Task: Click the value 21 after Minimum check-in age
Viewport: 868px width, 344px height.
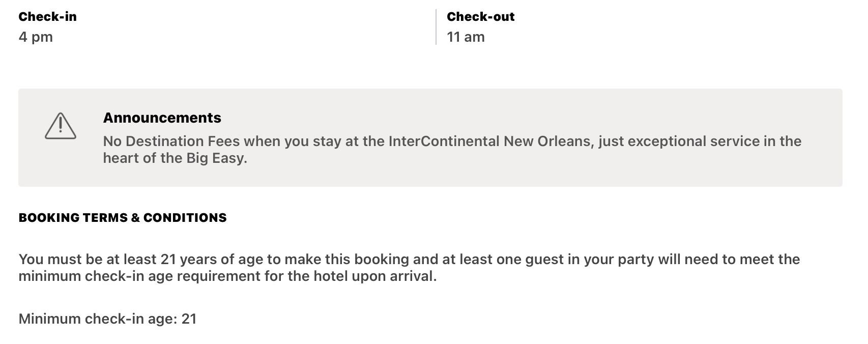Action: (x=189, y=319)
